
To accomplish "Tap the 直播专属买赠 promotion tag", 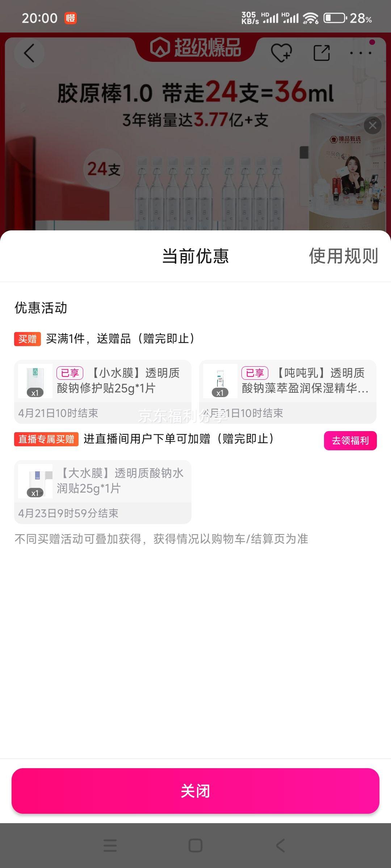I will [46, 439].
